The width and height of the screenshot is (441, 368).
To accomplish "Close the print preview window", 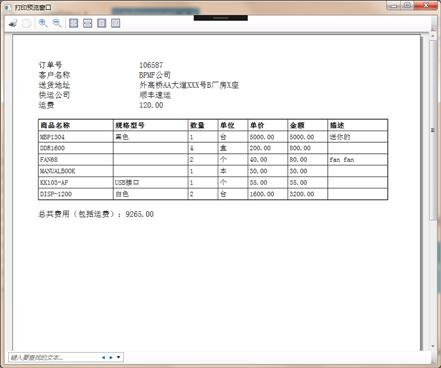I will [x=426, y=6].
